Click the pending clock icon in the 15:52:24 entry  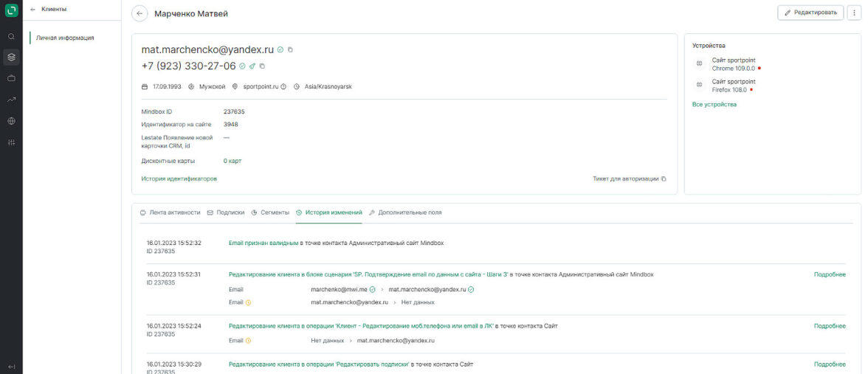click(x=249, y=341)
